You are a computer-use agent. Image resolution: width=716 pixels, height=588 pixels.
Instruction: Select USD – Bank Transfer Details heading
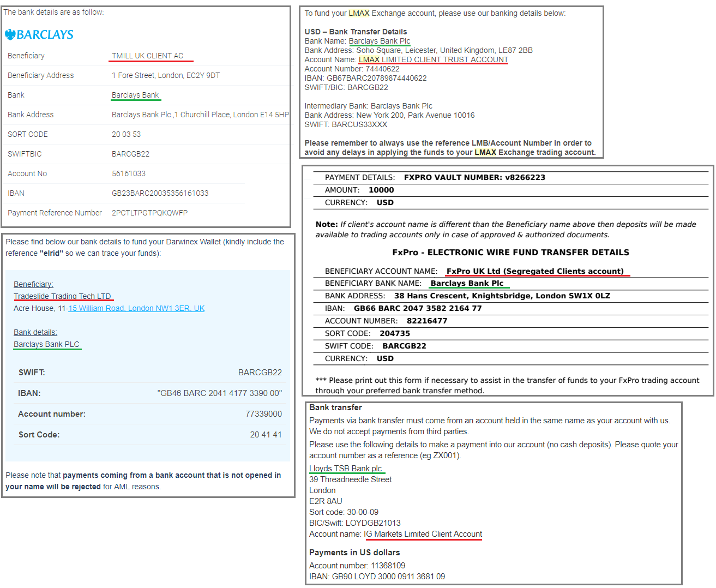(x=356, y=32)
